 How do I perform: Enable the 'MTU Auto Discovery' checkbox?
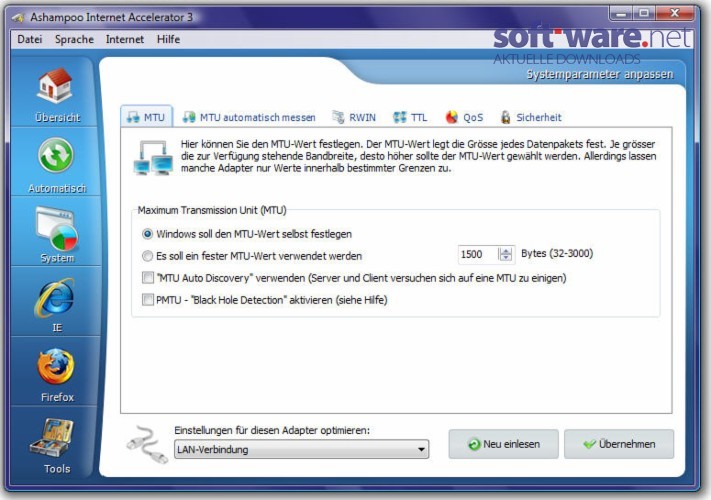tap(148, 277)
